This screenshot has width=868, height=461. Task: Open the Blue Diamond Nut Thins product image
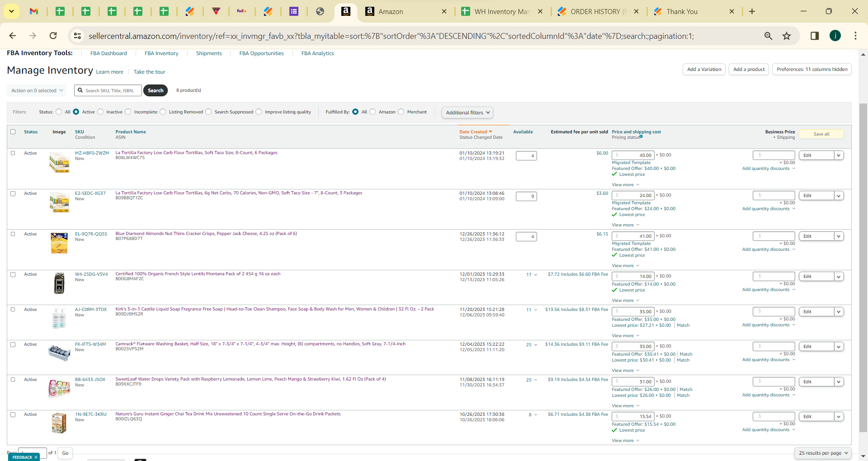click(x=59, y=243)
